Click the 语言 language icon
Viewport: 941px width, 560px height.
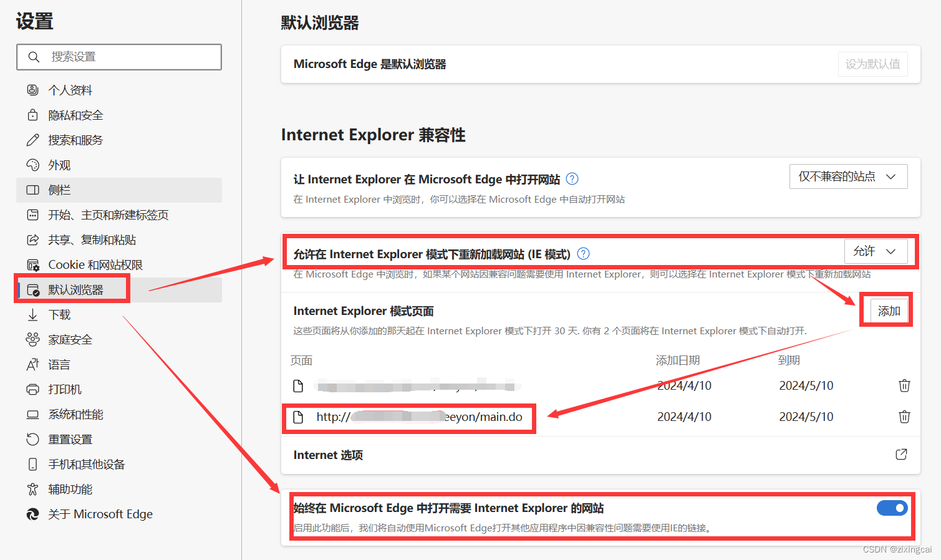[x=32, y=364]
